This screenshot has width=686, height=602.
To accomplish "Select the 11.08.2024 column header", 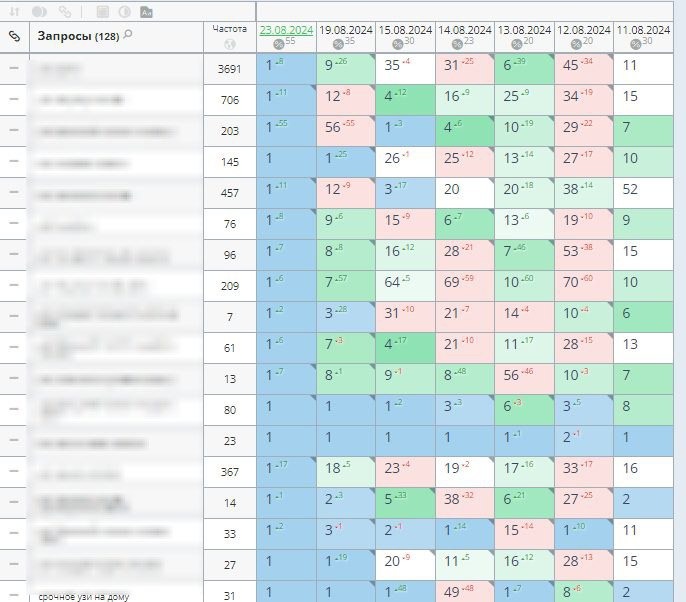I will [x=643, y=30].
